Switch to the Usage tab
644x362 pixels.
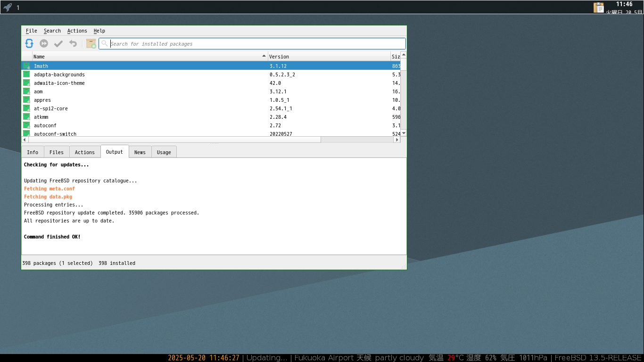164,152
